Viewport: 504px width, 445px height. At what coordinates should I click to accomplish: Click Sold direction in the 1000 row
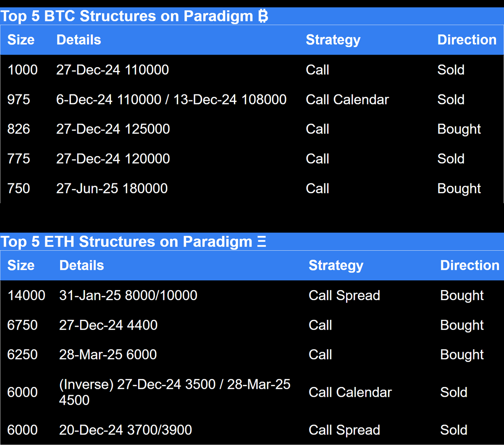[x=451, y=70]
